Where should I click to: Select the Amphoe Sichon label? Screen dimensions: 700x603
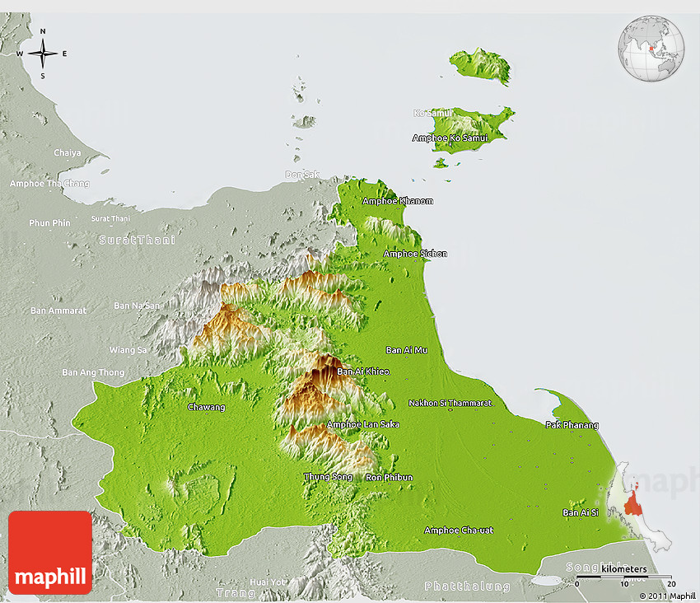click(x=415, y=254)
